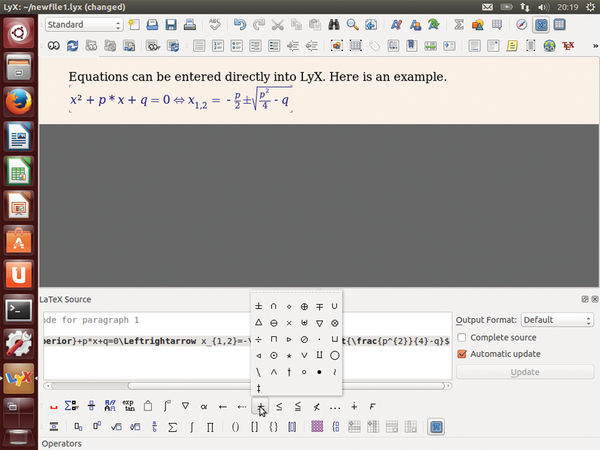The height and width of the screenshot is (450, 600).
Task: Insert a yellow note
Action: coord(512,46)
